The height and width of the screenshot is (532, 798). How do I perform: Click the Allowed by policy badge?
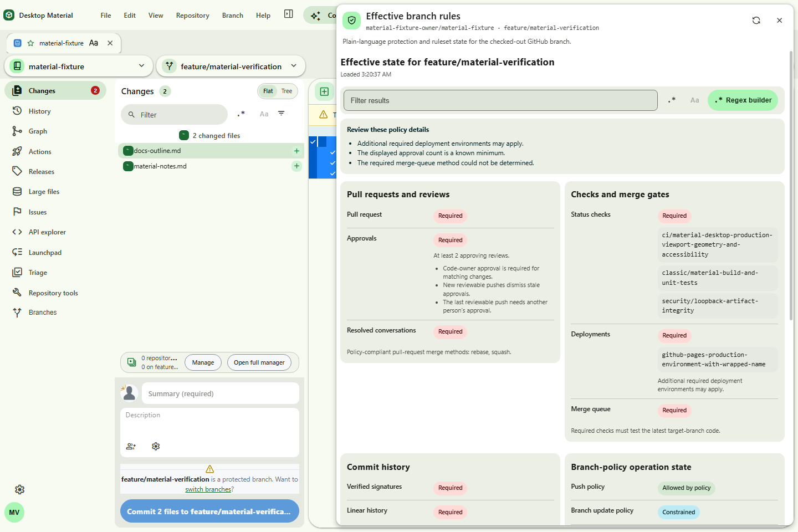tap(686, 488)
